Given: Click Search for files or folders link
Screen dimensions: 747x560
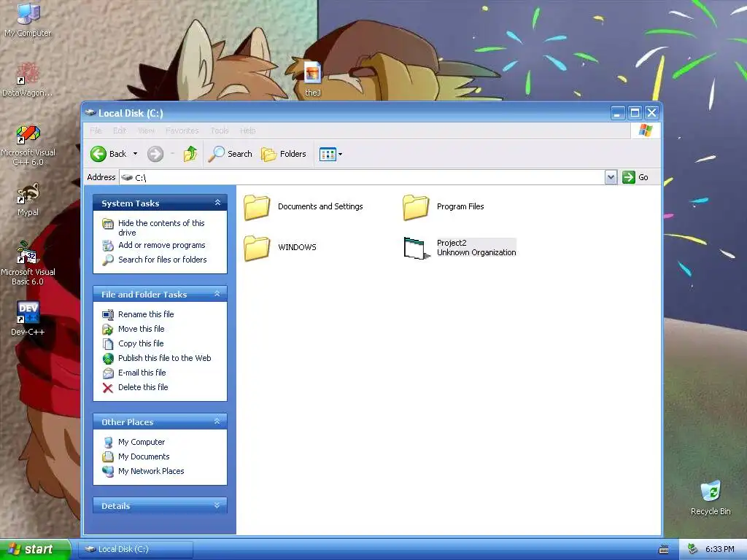Looking at the screenshot, I should (x=163, y=260).
